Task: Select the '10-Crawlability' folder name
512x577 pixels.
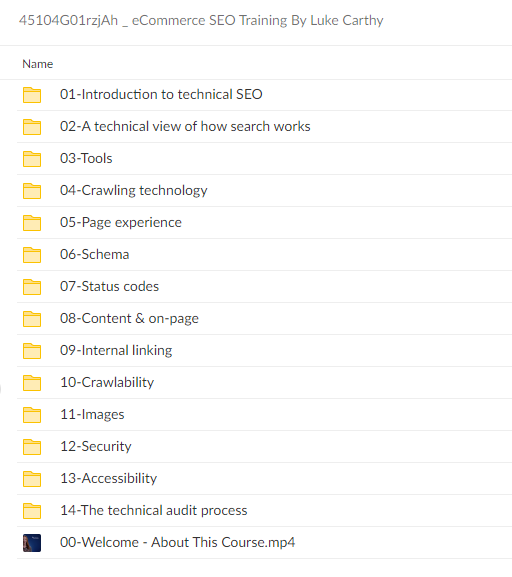Action: [x=107, y=383]
